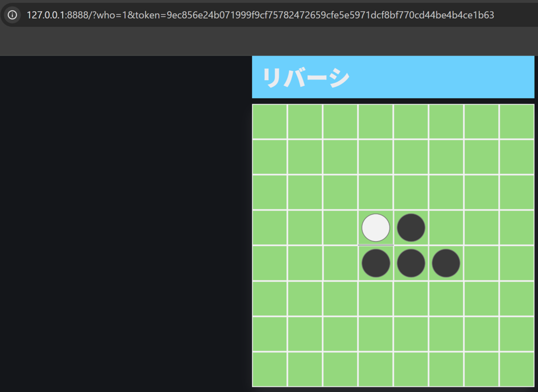
Task: Click the rightmost black disc on the board
Action: click(446, 263)
